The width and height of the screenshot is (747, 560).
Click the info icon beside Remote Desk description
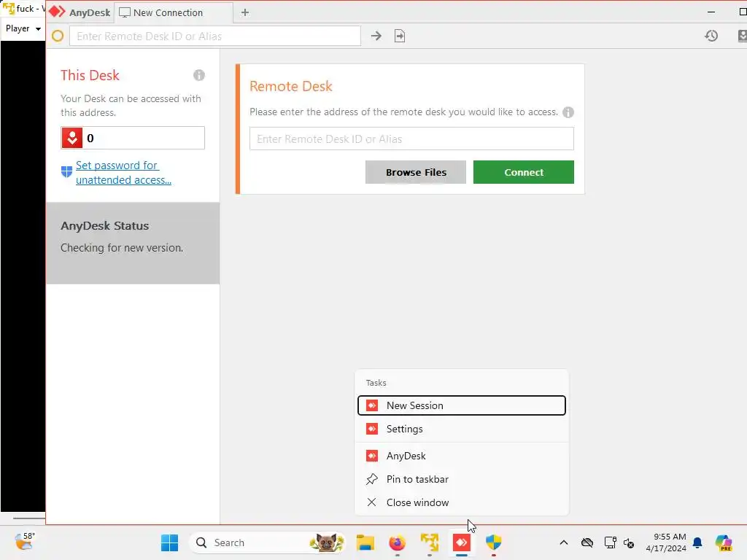[568, 112]
